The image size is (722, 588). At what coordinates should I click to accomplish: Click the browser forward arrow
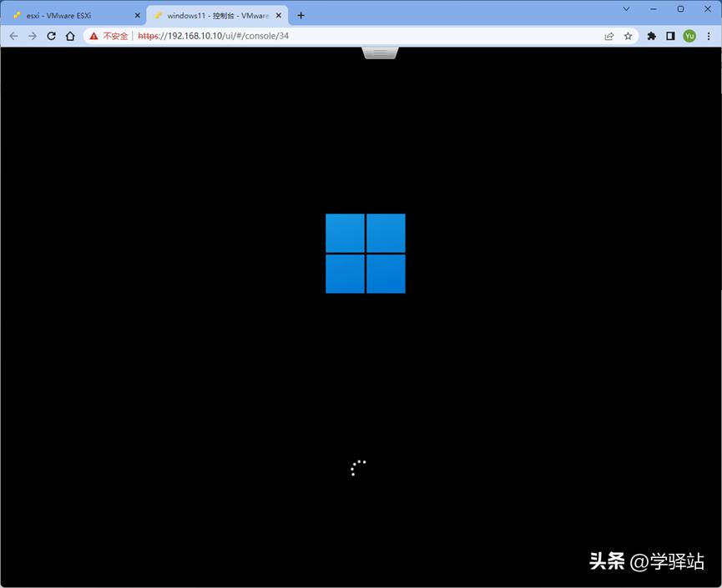tap(32, 36)
